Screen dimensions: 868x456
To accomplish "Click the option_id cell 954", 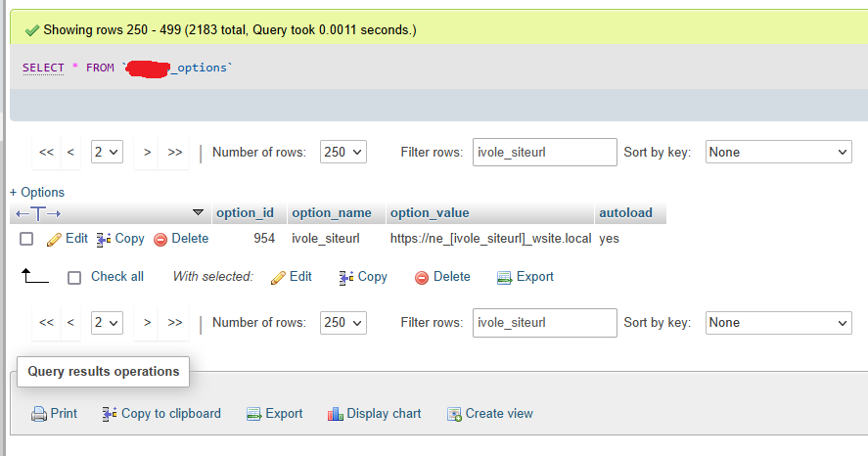I will pyautogui.click(x=264, y=239).
